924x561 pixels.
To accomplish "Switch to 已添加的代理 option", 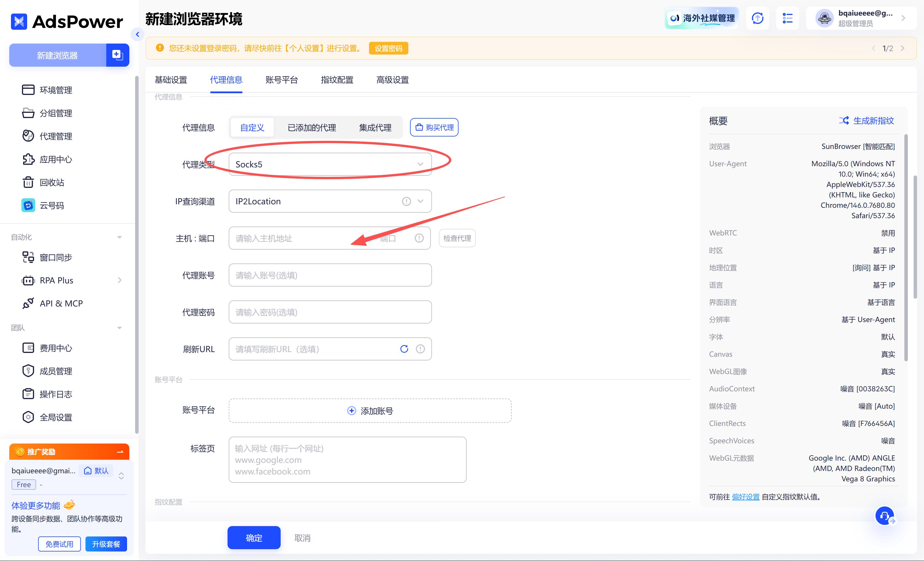I will click(312, 128).
